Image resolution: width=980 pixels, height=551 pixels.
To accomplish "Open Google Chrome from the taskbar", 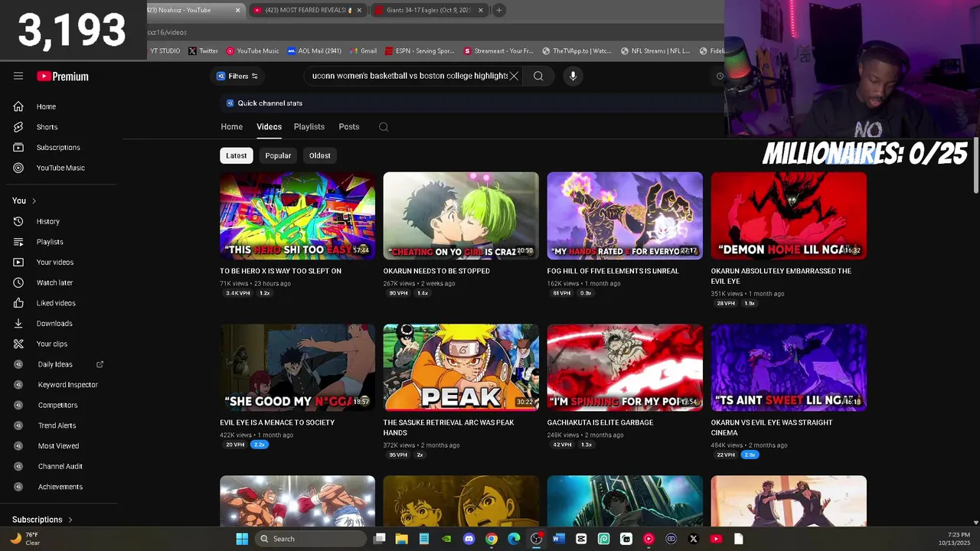I will 491,539.
